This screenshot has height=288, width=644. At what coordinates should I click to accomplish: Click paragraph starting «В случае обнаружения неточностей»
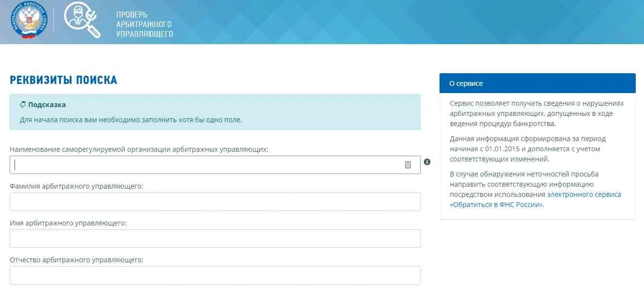535,189
